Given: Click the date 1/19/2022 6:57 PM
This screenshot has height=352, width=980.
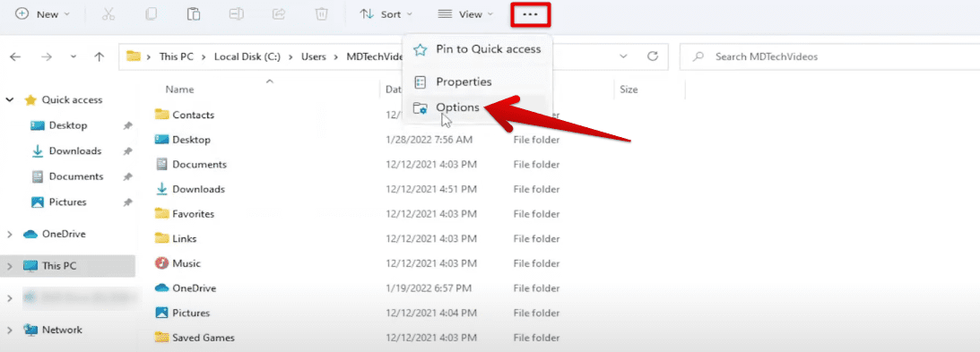Looking at the screenshot, I should [x=429, y=288].
